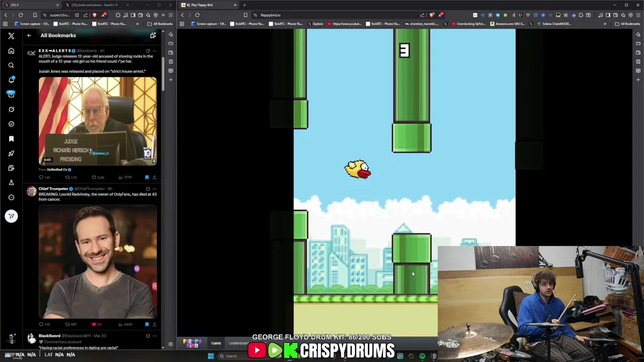Remove bookmark on Chief Trumpster post
Screen dimensions: 644x362
[147, 324]
